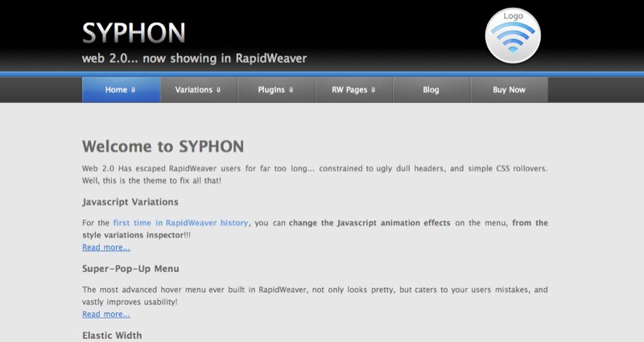Go to the Blog page

(x=431, y=90)
